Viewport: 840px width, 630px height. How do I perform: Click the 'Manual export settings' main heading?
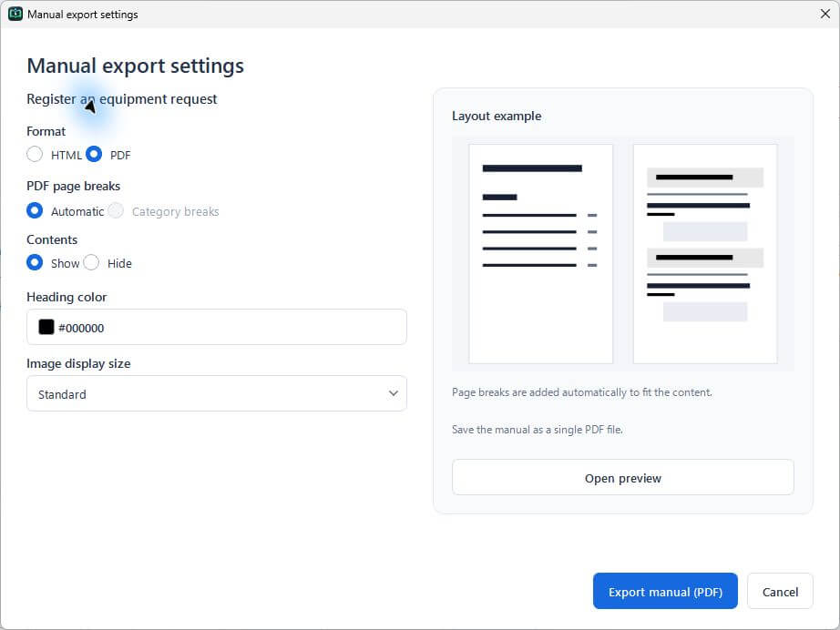(x=136, y=66)
